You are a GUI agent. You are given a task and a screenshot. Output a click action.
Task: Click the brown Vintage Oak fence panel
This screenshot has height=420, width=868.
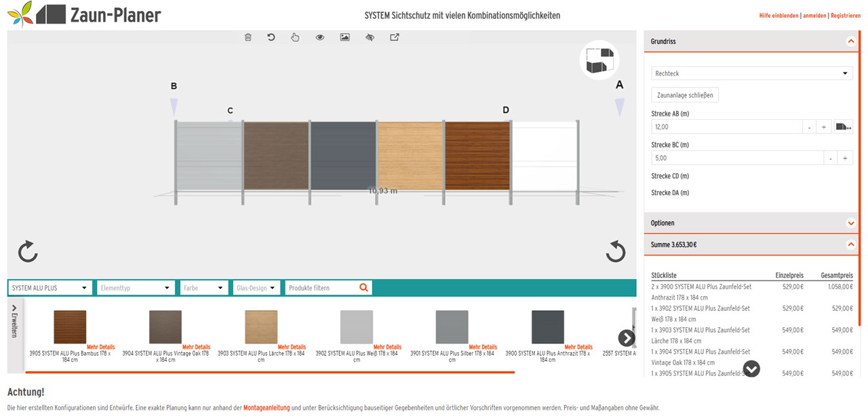point(275,156)
